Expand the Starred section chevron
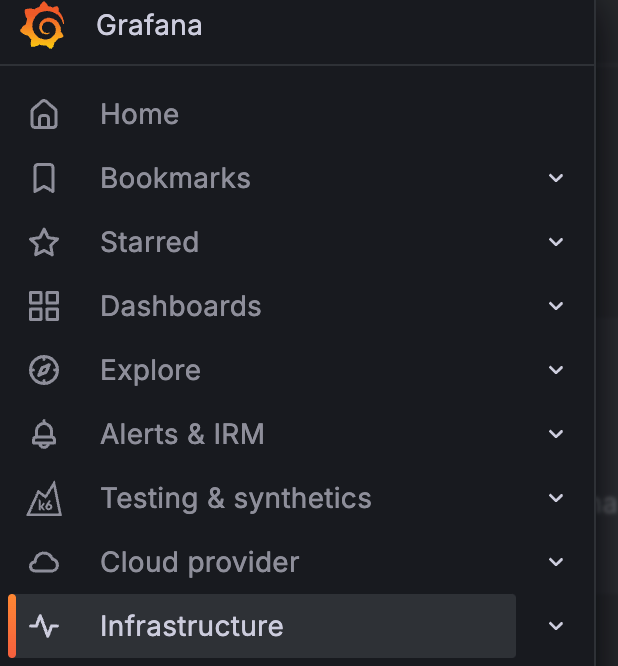618x666 pixels. tap(557, 242)
